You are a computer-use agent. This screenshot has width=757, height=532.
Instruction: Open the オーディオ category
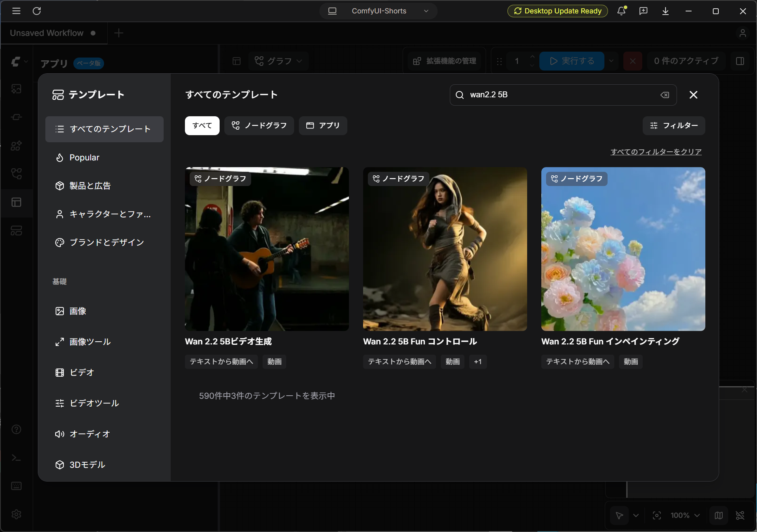point(104,434)
